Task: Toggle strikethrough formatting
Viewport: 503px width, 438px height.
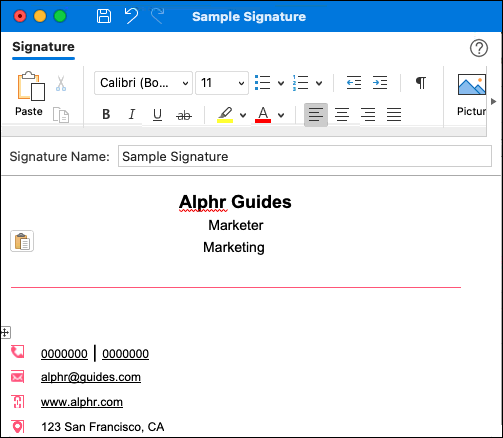Action: click(184, 116)
